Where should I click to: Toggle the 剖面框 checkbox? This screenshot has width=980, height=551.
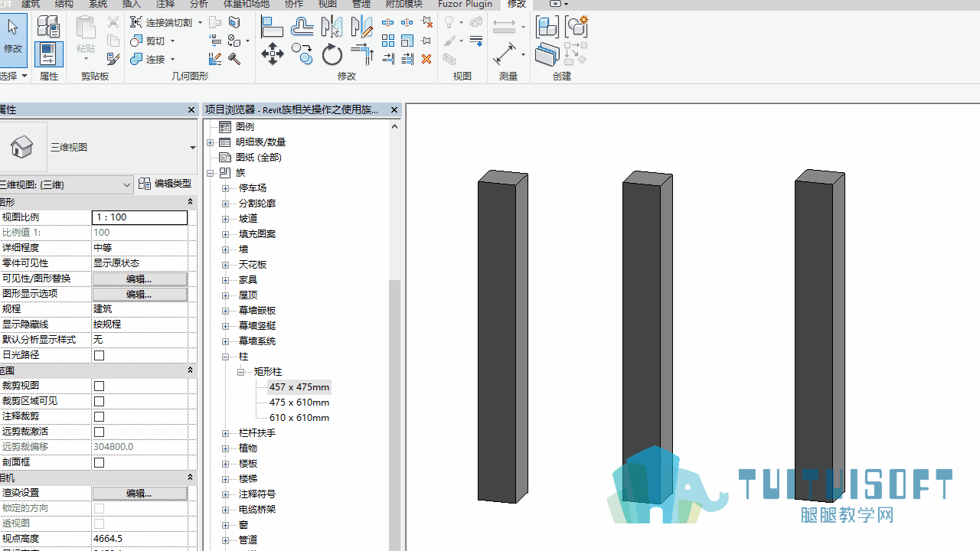pyautogui.click(x=99, y=462)
